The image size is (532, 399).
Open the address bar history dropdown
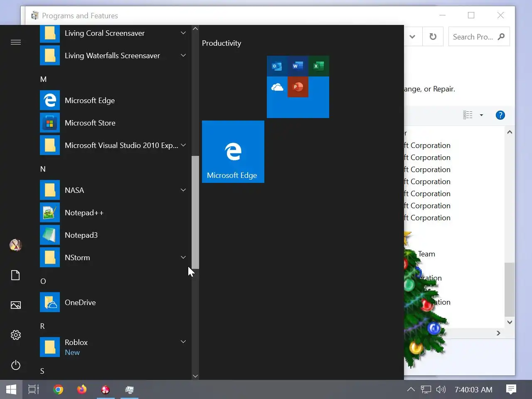pos(412,37)
